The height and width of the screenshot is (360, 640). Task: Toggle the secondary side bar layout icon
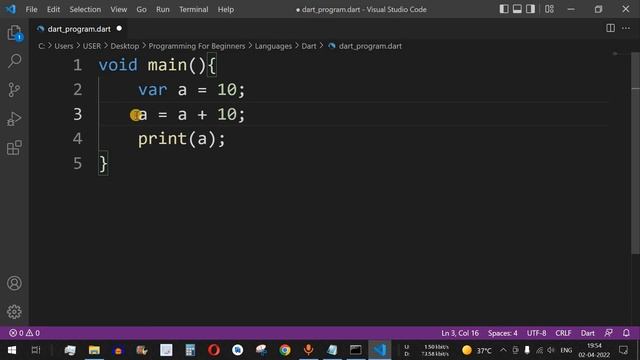point(530,9)
